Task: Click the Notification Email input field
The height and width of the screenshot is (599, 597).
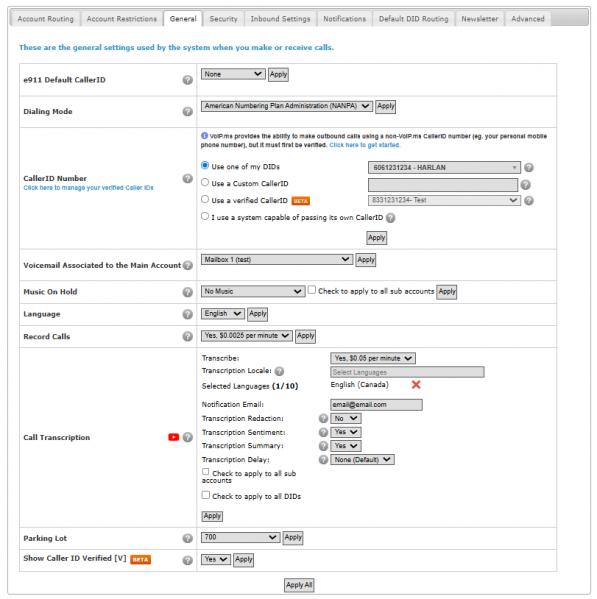Action: pyautogui.click(x=376, y=405)
